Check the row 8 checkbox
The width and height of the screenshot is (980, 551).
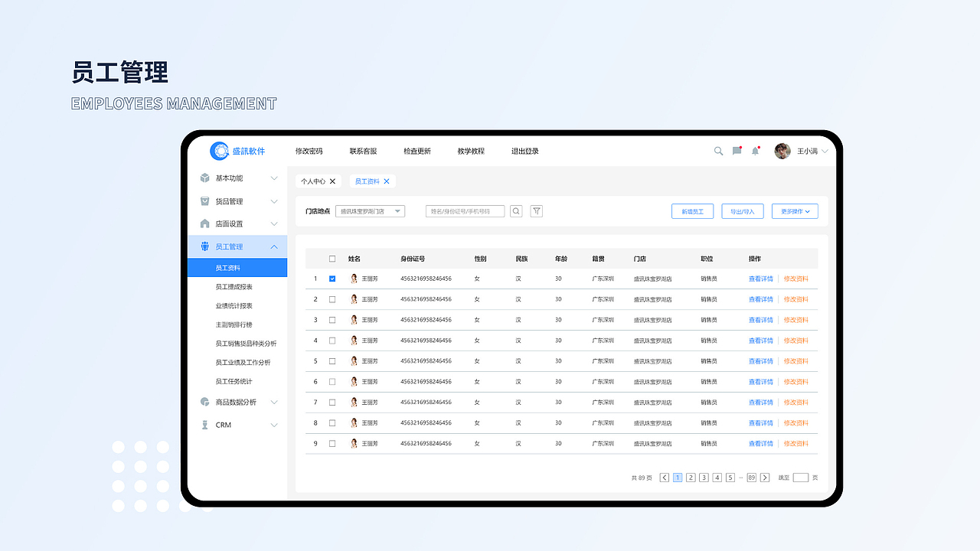[x=332, y=423]
